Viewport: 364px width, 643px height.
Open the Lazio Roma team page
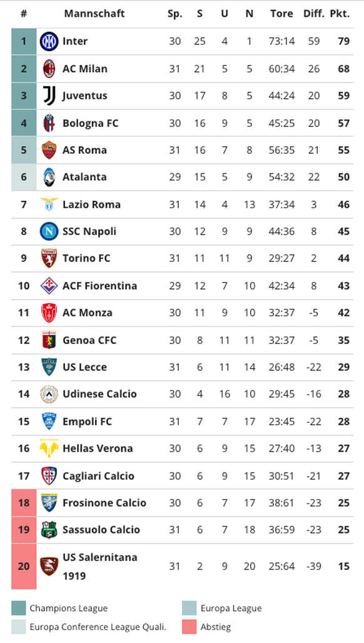(92, 204)
